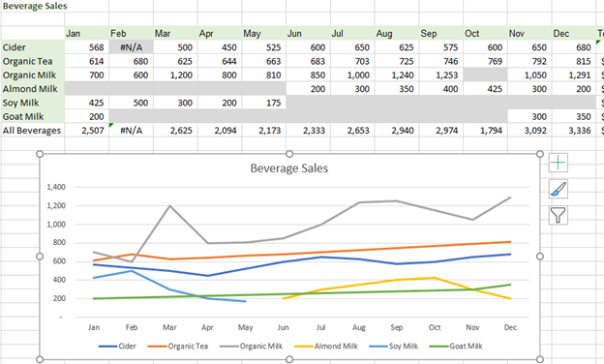Open the Chart Elements plus button

(559, 163)
